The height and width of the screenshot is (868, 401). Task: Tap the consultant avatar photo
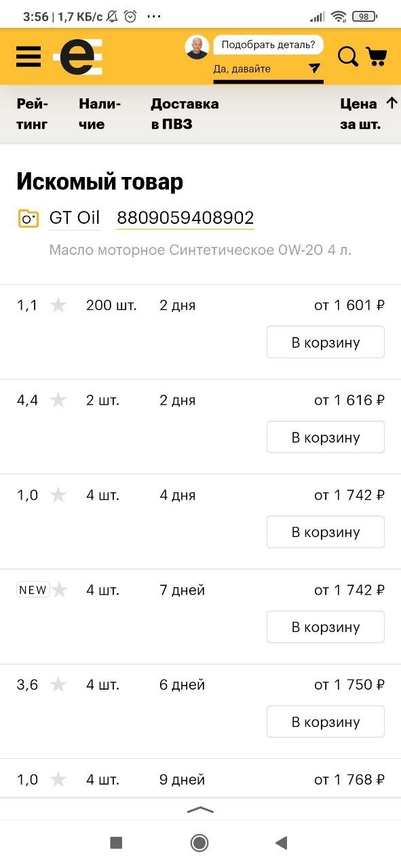click(x=197, y=47)
